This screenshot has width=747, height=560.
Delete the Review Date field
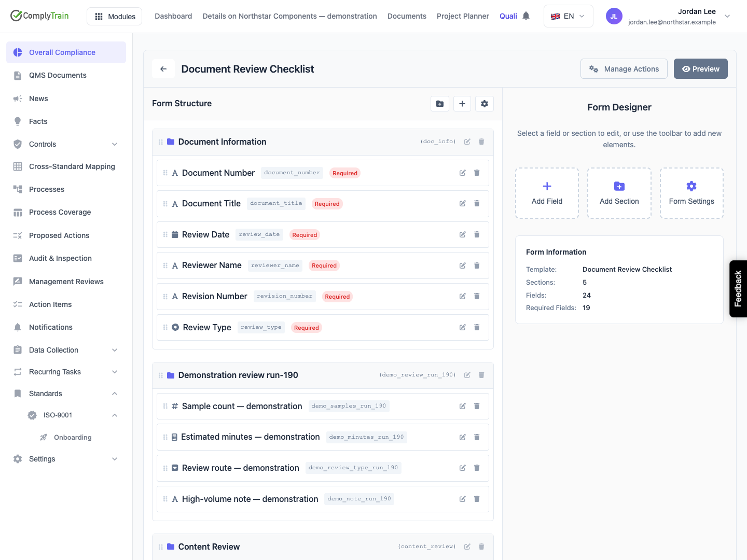coord(477,234)
